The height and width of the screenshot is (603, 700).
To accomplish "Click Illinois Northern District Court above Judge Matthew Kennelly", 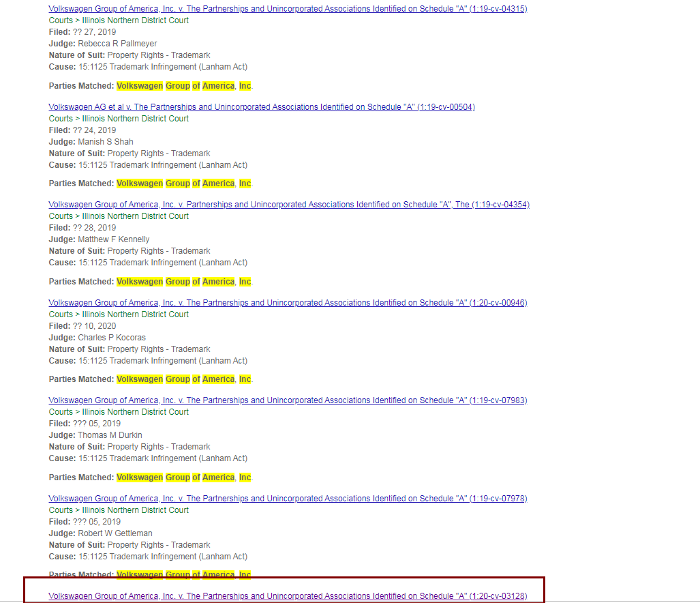I will [135, 216].
